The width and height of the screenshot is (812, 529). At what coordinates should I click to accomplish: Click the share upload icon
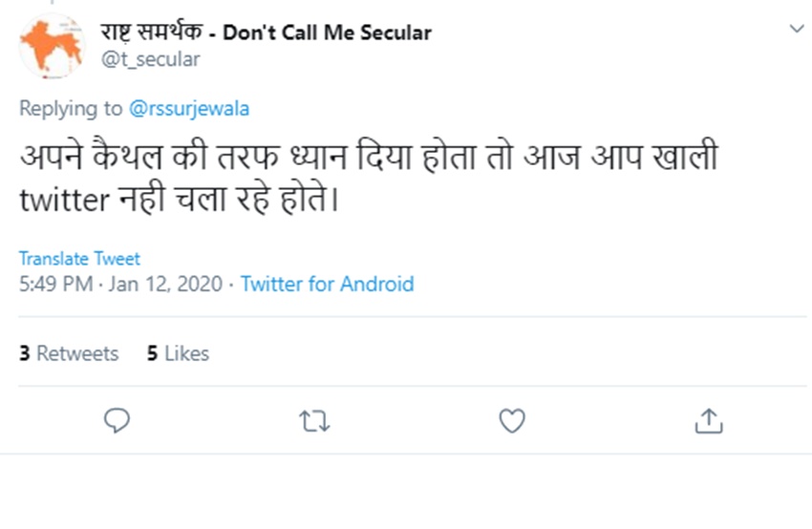coord(708,420)
